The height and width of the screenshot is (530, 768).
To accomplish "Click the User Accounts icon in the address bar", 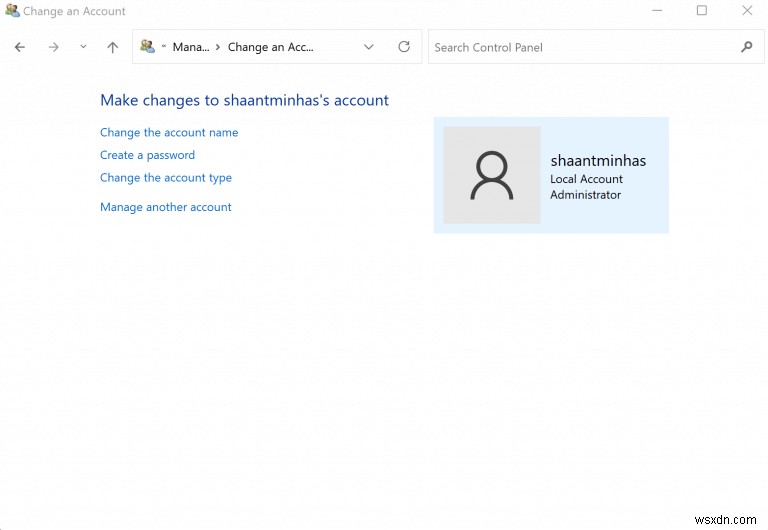I will pos(148,47).
